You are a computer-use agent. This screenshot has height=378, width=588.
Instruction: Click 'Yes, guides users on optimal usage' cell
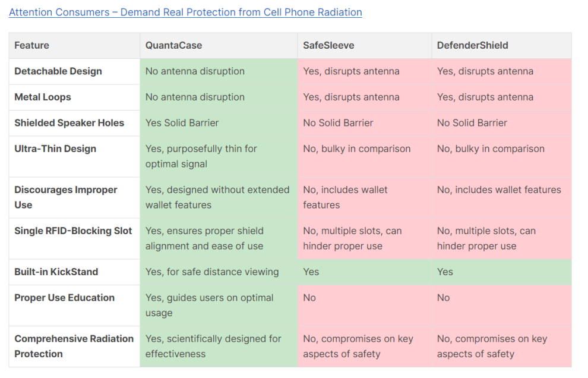pyautogui.click(x=209, y=305)
